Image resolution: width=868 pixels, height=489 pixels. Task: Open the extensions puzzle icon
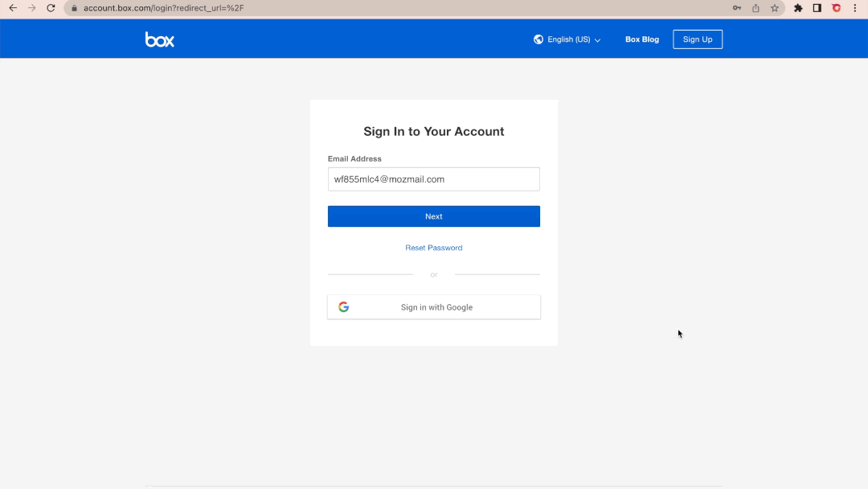click(798, 8)
